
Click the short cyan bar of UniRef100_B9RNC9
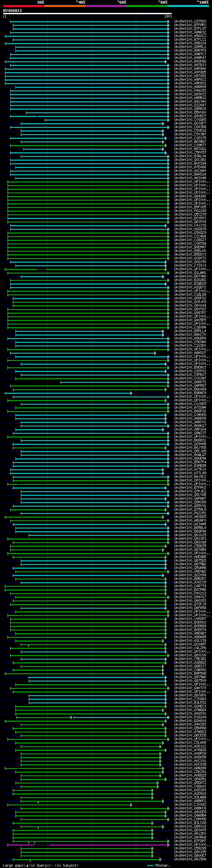[x=69, y=393]
